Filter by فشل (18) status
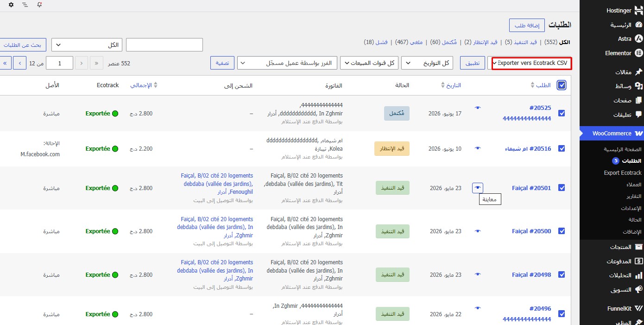Screen dimensions: 644x325 click(x=375, y=42)
